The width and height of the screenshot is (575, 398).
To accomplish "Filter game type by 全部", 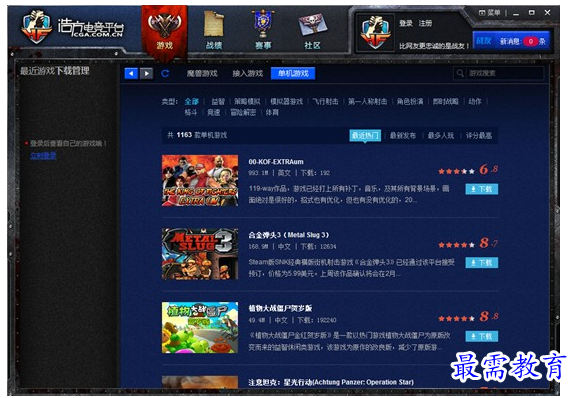I will (x=191, y=101).
